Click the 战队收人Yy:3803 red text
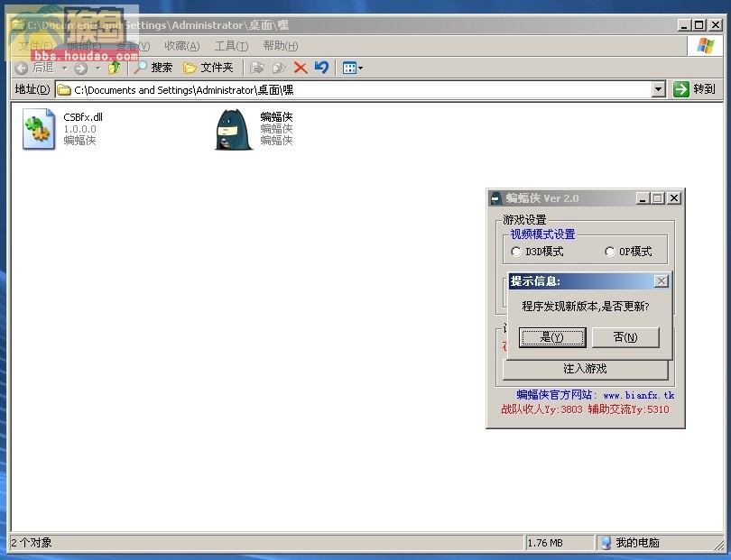Screen dimensions: 731x560 [541, 409]
